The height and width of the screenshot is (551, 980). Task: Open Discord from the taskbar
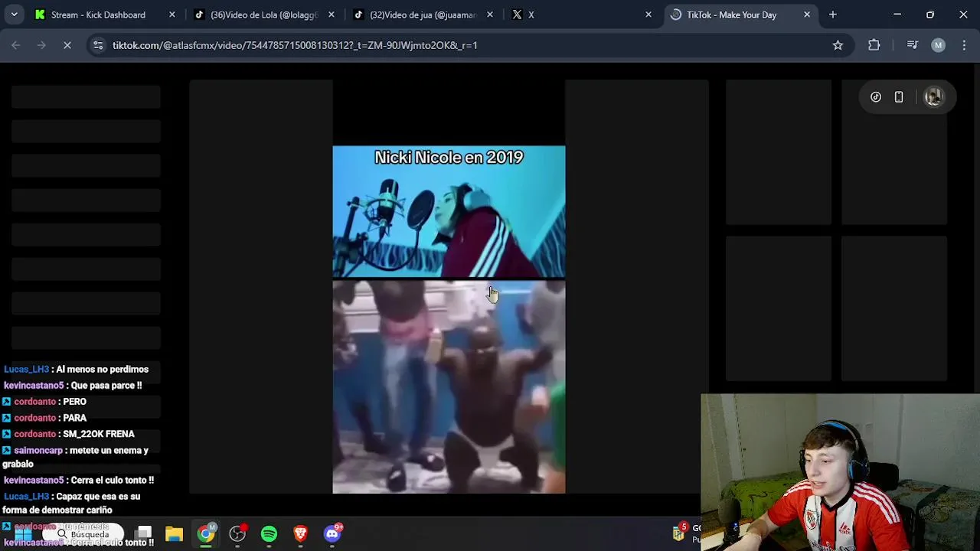pos(332,533)
